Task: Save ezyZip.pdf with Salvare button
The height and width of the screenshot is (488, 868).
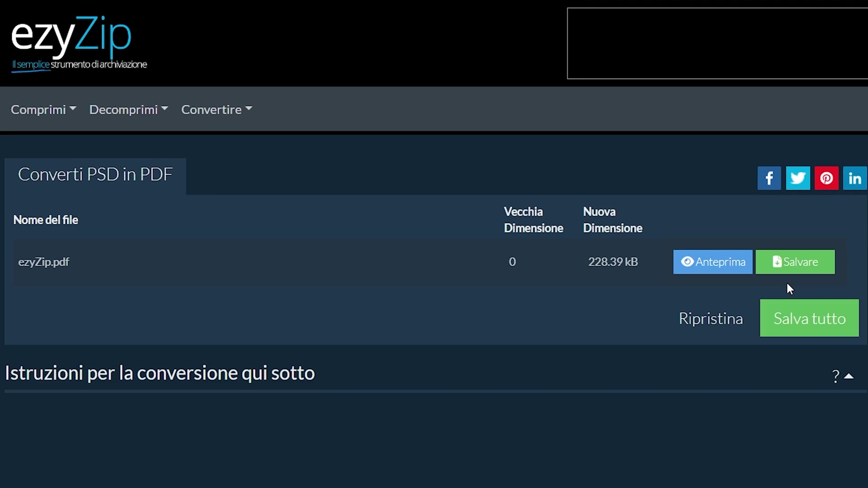Action: coord(795,262)
